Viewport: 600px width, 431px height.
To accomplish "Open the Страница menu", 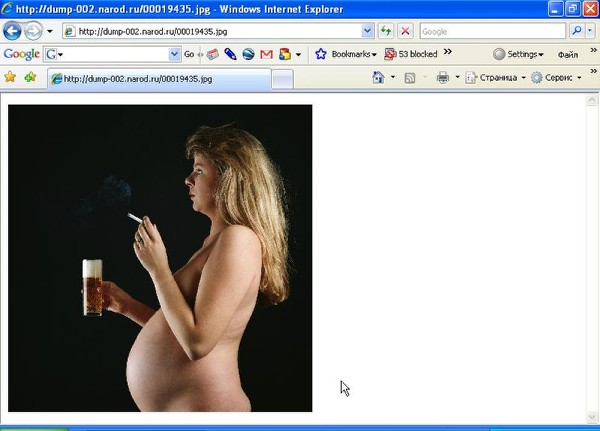I will (496, 78).
